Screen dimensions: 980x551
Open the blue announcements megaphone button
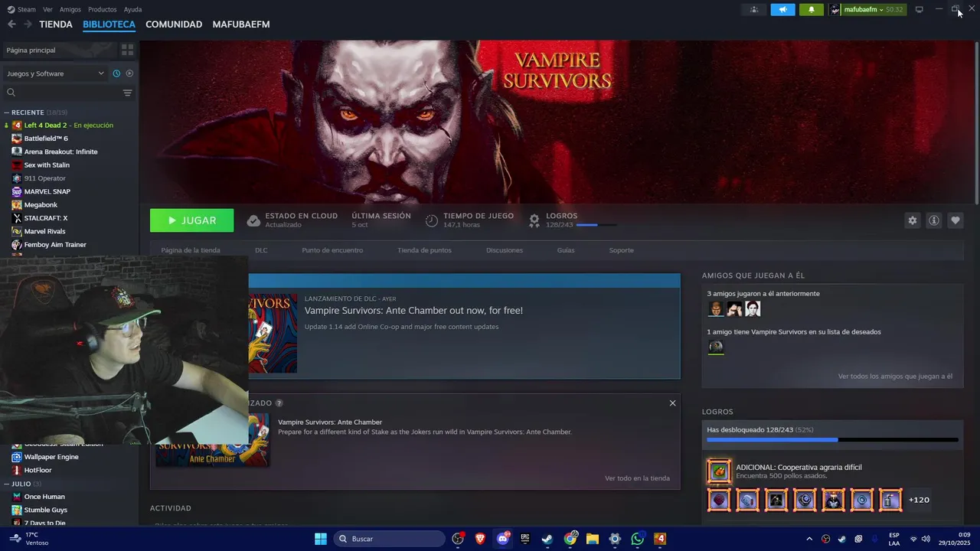(x=782, y=9)
